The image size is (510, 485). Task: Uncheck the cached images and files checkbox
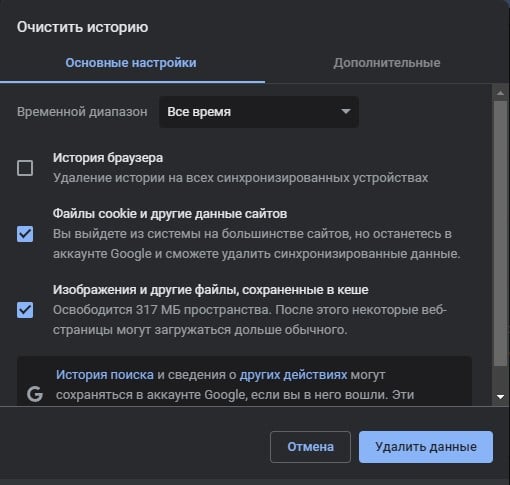click(25, 310)
